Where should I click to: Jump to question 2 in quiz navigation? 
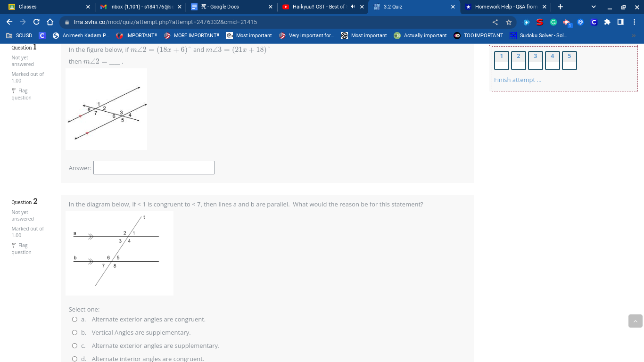519,60
